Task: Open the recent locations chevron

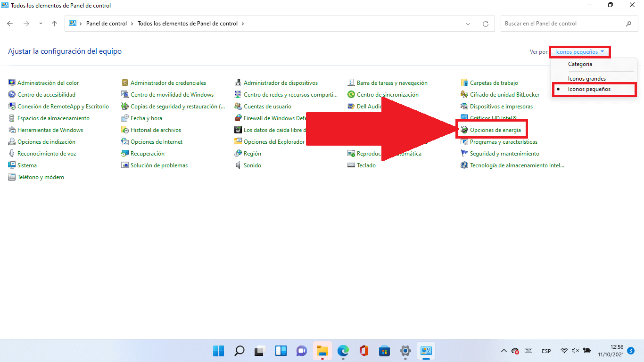Action: pos(41,24)
